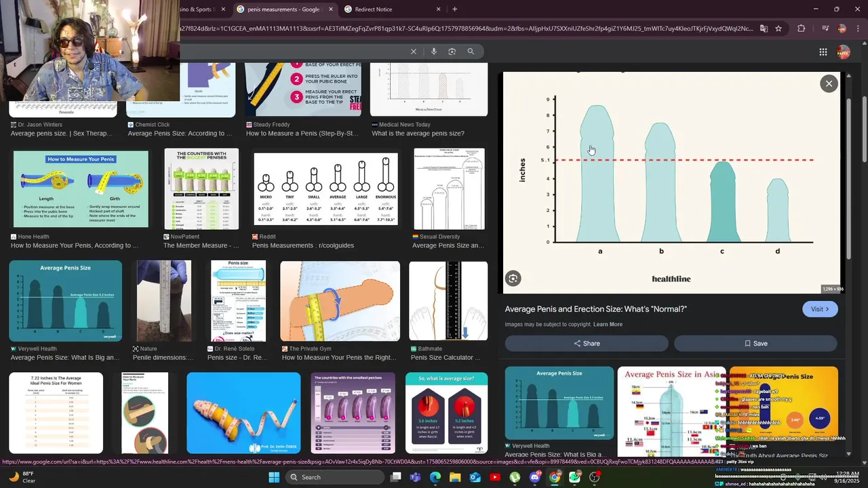Open Bathmate Size Calculator thumbnail
Viewport: 868px width, 488px height.
coord(448,301)
